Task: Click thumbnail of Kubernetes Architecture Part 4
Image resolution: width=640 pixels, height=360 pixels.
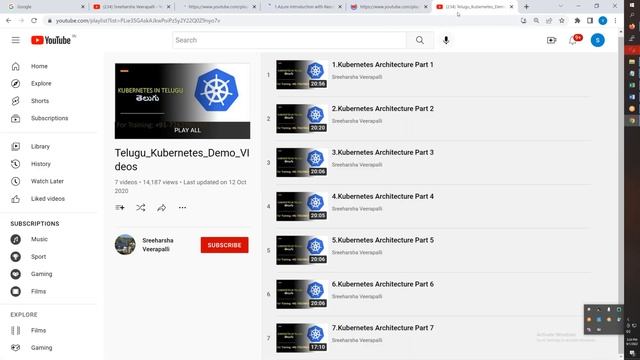Action: (x=302, y=207)
